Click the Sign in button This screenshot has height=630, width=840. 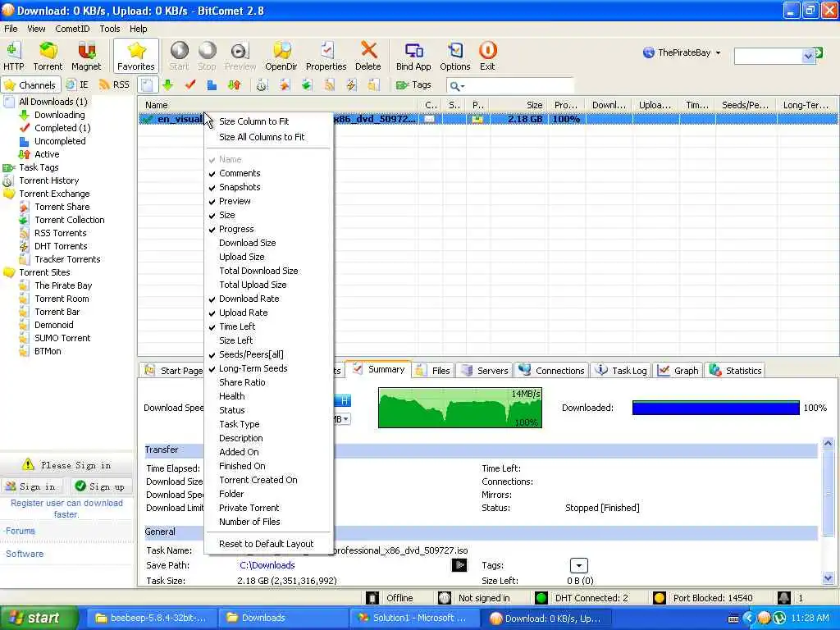click(x=31, y=486)
